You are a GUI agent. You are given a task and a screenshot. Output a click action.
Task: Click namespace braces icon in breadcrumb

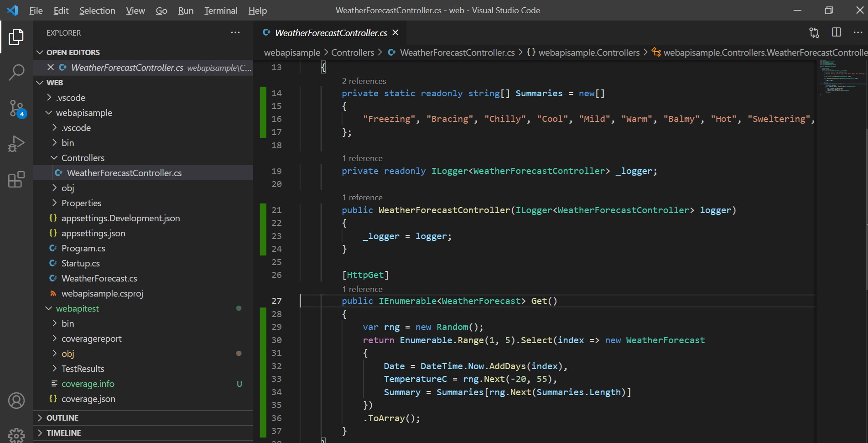click(531, 52)
